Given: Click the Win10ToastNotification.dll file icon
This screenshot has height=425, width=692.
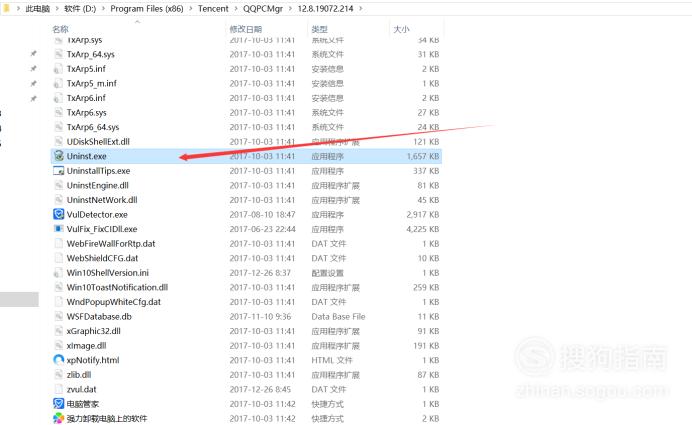Looking at the screenshot, I should tap(58, 287).
